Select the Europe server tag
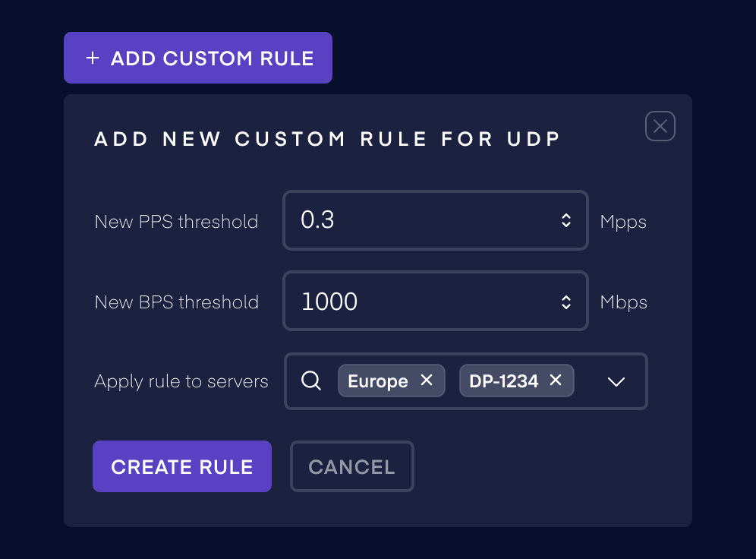This screenshot has height=559, width=756. coord(377,381)
